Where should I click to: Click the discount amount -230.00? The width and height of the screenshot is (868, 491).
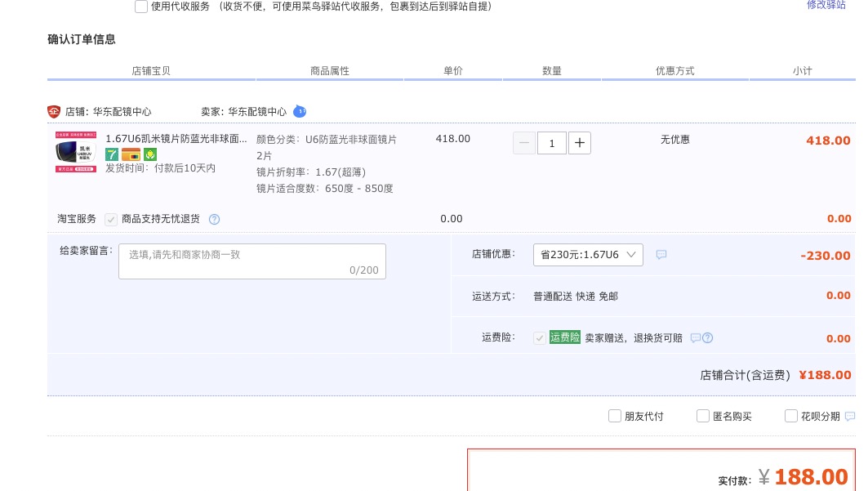coord(826,256)
